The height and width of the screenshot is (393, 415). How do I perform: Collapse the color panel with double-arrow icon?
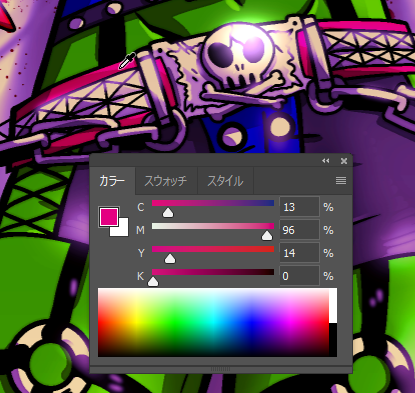click(326, 161)
